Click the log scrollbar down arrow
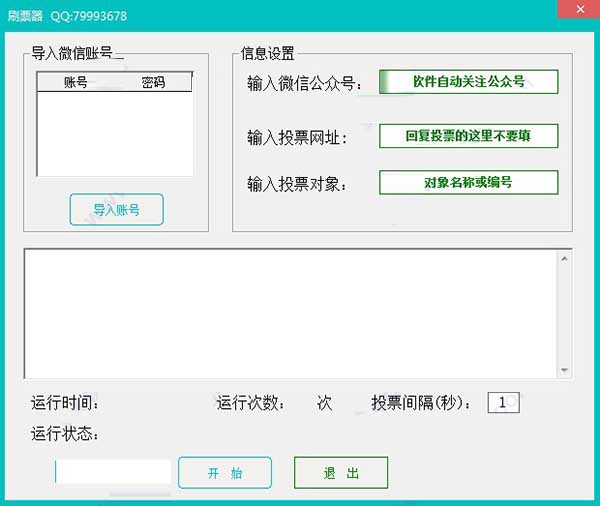Viewport: 600px width, 506px height. pyautogui.click(x=564, y=370)
